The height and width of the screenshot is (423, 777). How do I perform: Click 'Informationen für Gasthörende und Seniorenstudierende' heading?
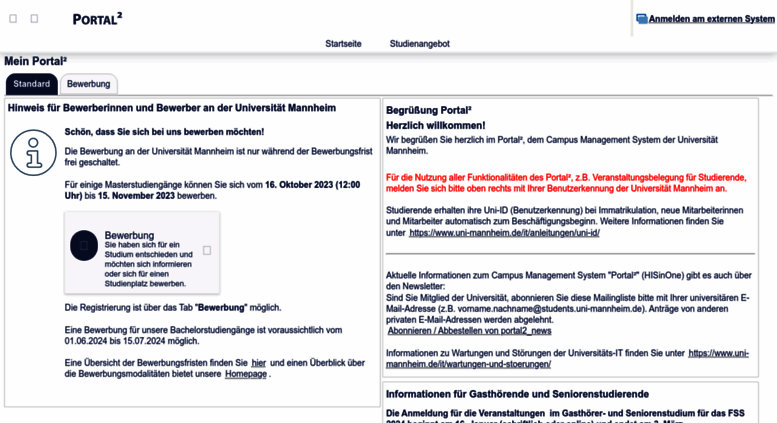pos(517,394)
